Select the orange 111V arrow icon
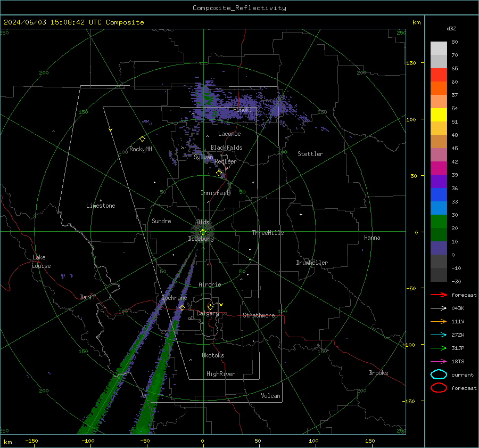The image size is (479, 448). point(439,321)
